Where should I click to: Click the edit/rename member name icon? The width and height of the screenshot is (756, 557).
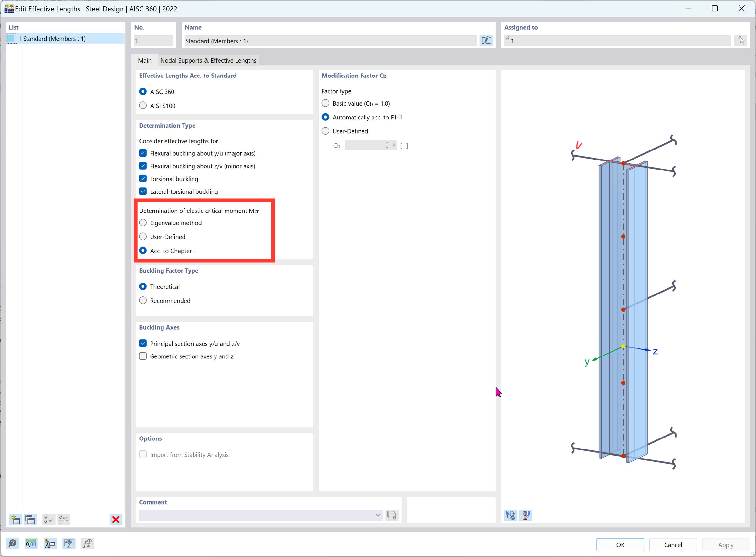[486, 40]
